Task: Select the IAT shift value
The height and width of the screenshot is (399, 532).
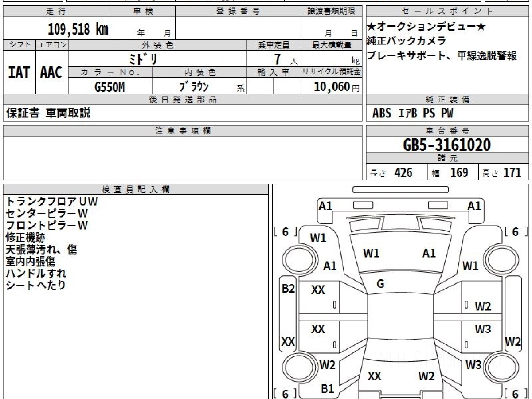Action: pyautogui.click(x=19, y=72)
